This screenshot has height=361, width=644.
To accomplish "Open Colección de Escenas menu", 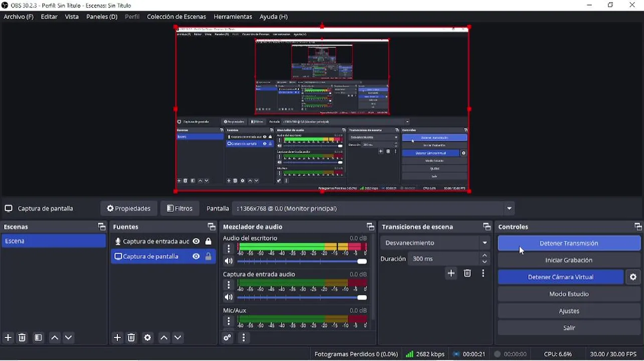I will pyautogui.click(x=177, y=17).
